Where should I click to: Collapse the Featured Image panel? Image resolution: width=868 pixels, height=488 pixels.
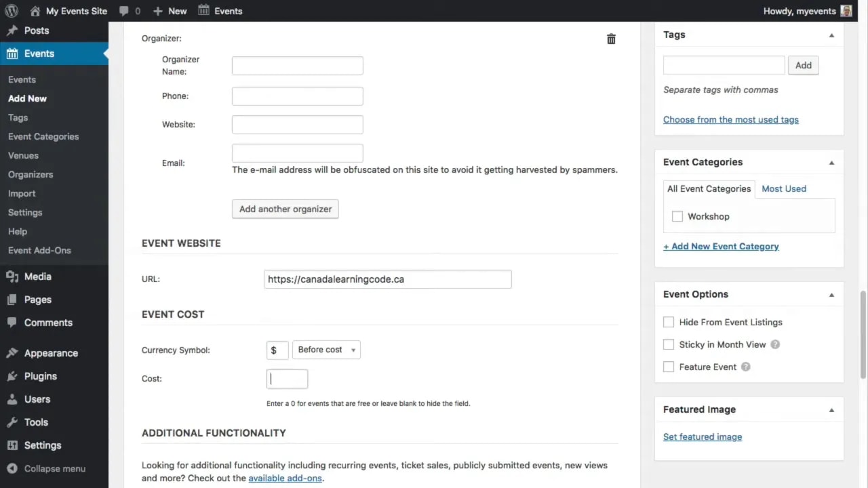click(831, 409)
